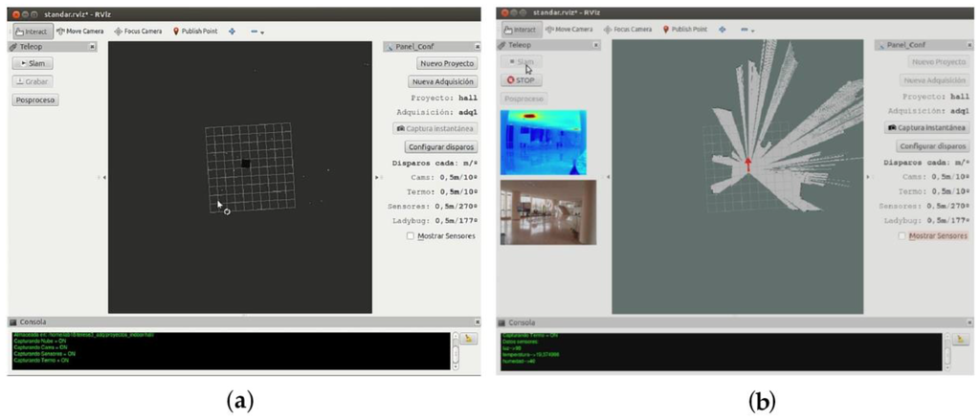
Task: Click broom clear icon in right Consola
Action: 958,339
